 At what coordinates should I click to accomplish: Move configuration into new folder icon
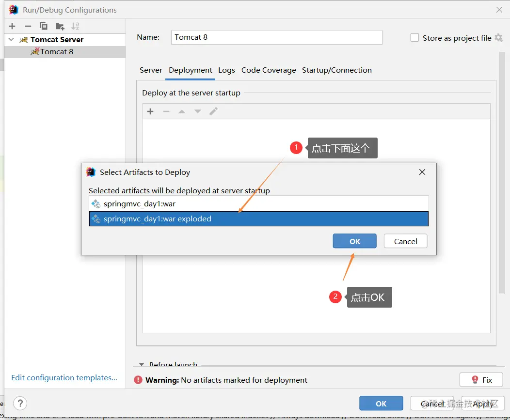(x=60, y=26)
